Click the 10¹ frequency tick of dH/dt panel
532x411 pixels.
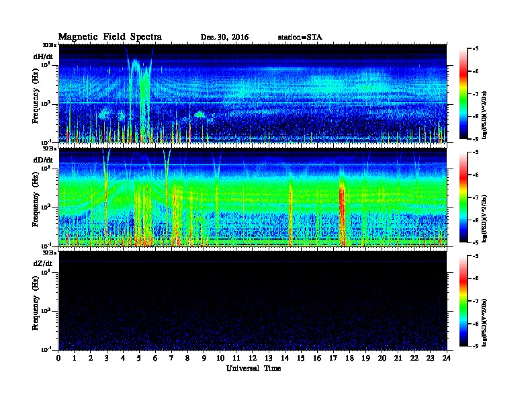click(x=46, y=64)
